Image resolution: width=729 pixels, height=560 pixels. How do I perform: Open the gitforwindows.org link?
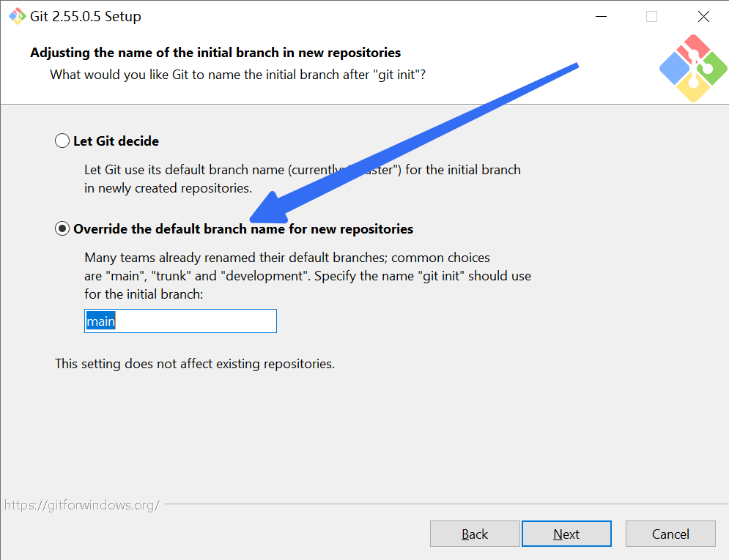(82, 505)
